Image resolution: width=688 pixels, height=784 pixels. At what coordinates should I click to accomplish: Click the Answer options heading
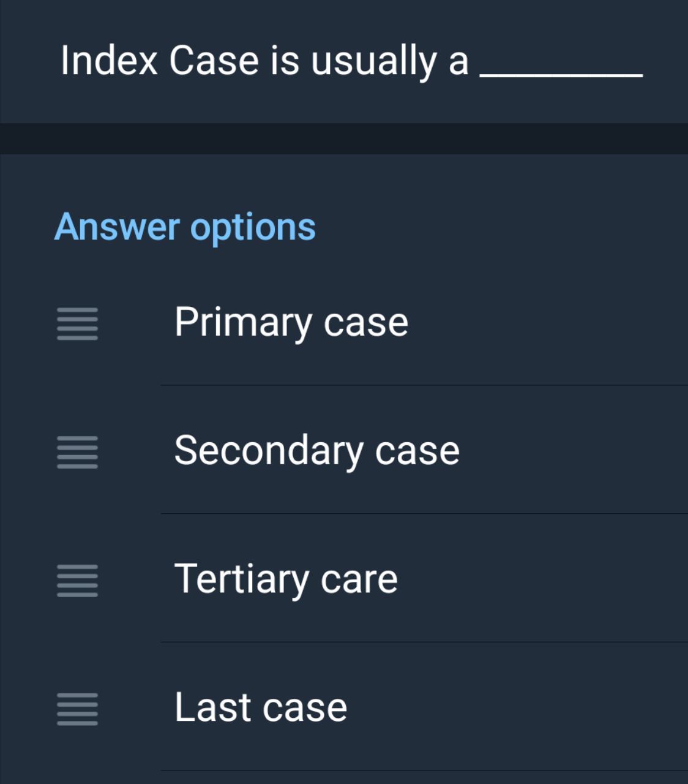pyautogui.click(x=184, y=227)
